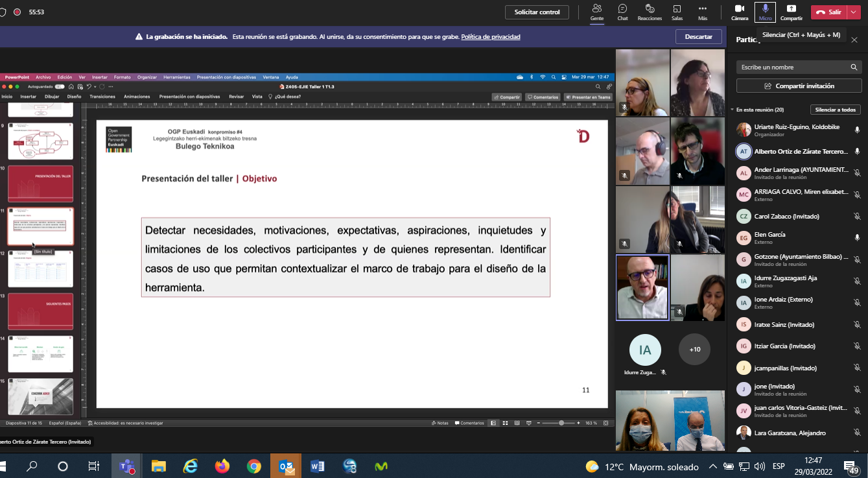Viewport: 868px width, 478px height.
Task: Collapse the 'En esta reunión (20)' list
Action: tap(733, 110)
